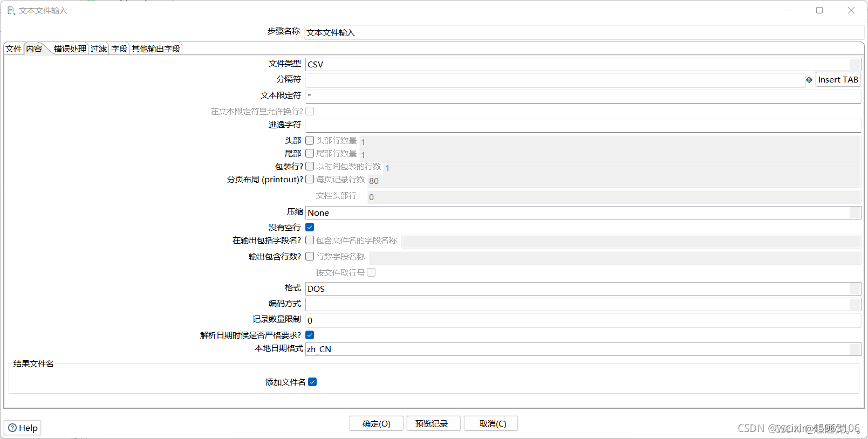Enable 分页布局 (printout) checkbox
The height and width of the screenshot is (439, 868).
(x=310, y=179)
